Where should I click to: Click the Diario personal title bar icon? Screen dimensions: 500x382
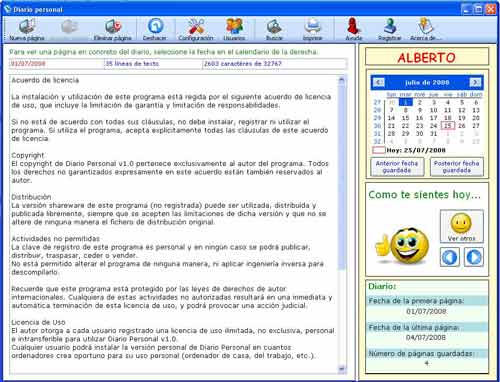coord(7,9)
